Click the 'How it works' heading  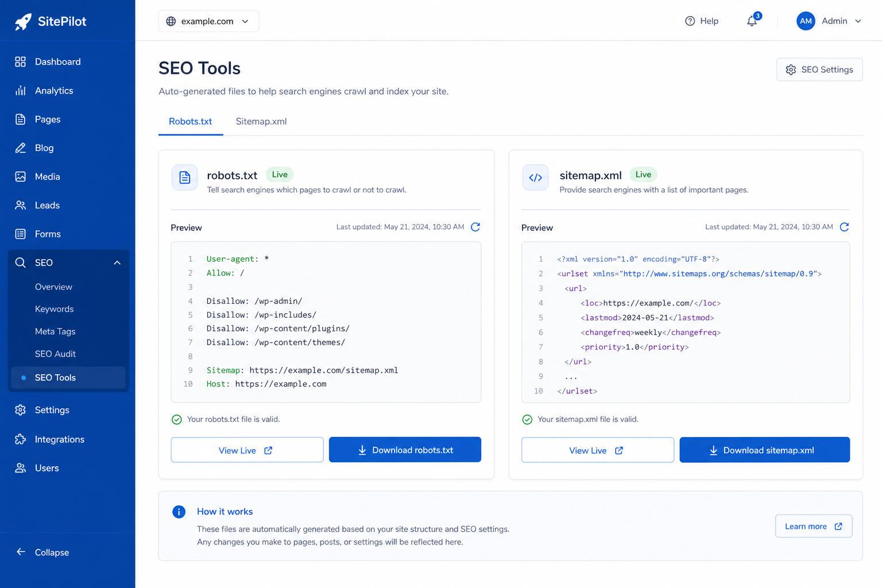pos(225,512)
